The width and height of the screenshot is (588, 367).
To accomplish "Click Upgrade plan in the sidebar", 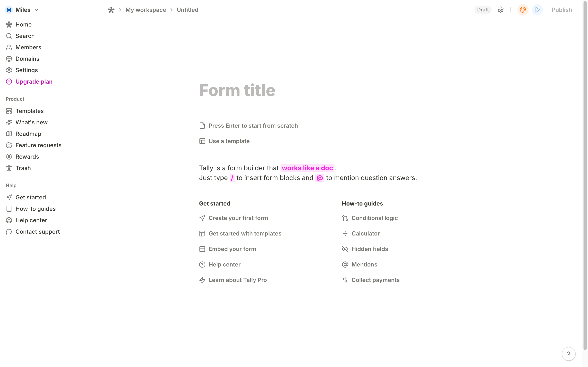I will click(x=34, y=82).
